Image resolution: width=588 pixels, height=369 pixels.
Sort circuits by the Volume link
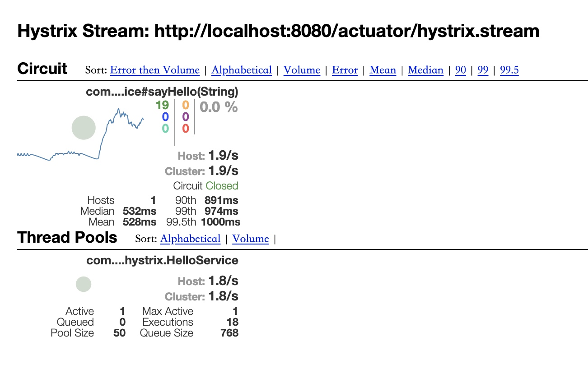(x=302, y=70)
